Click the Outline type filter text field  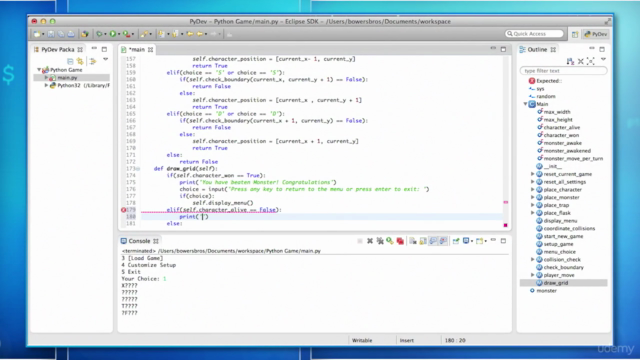[x=563, y=71]
